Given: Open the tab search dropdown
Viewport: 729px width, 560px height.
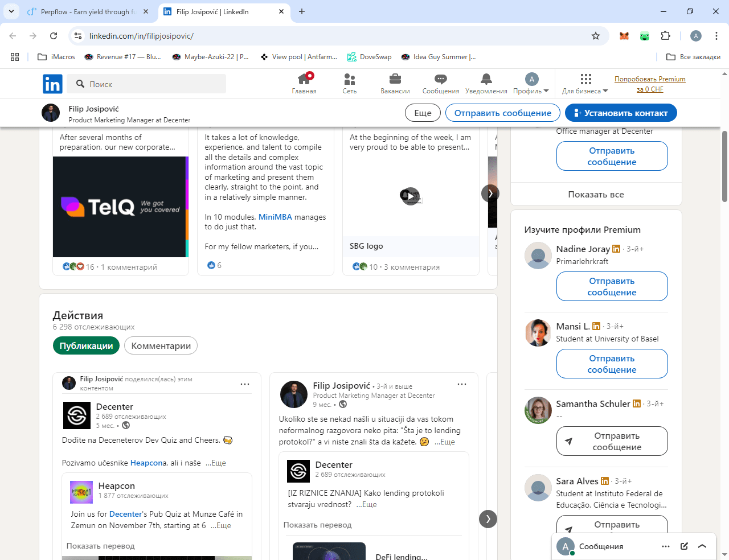Looking at the screenshot, I should pos(11,11).
